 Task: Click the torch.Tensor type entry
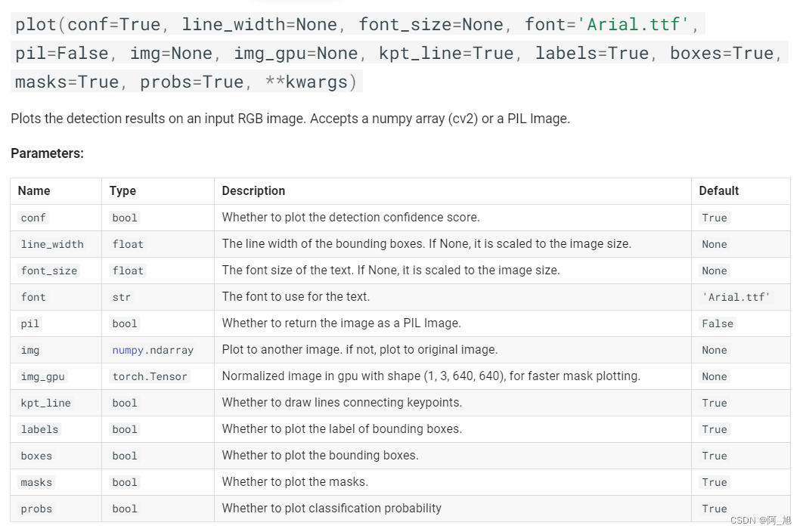pyautogui.click(x=150, y=376)
